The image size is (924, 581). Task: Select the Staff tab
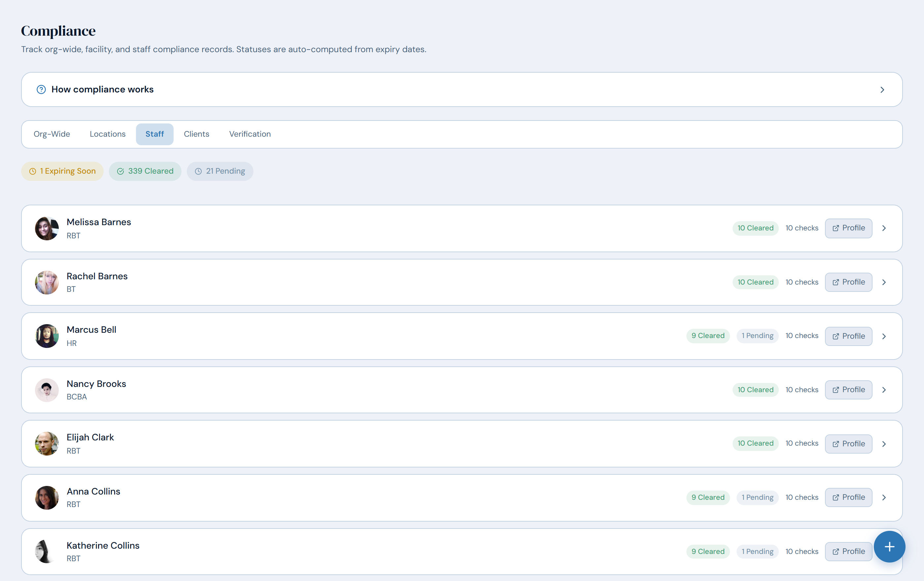[x=155, y=134]
